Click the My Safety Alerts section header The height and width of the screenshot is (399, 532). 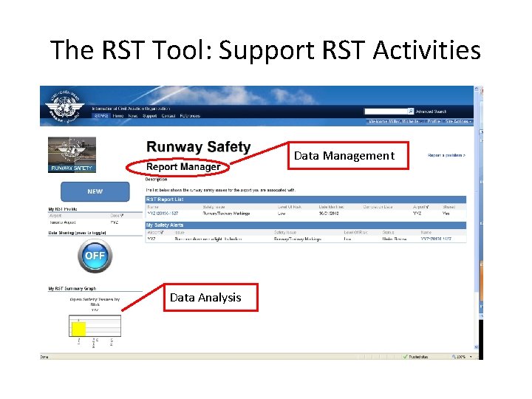[x=306, y=225]
